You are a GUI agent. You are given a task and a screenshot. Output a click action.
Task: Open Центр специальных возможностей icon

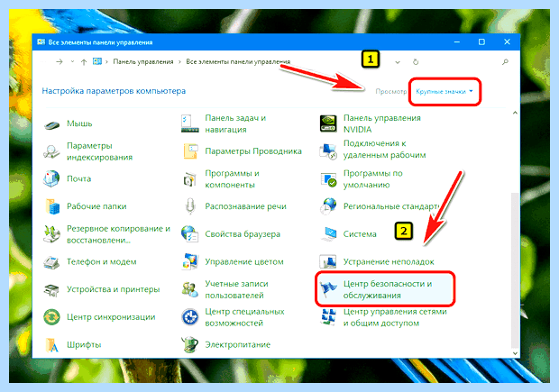point(189,317)
